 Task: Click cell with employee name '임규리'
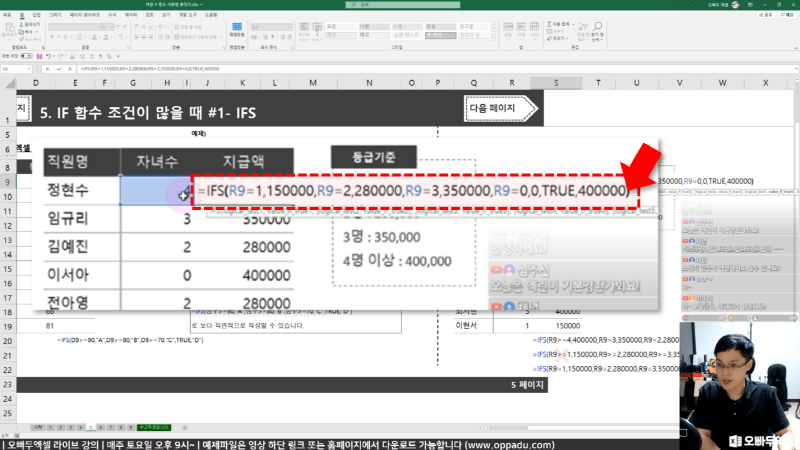[x=68, y=218]
